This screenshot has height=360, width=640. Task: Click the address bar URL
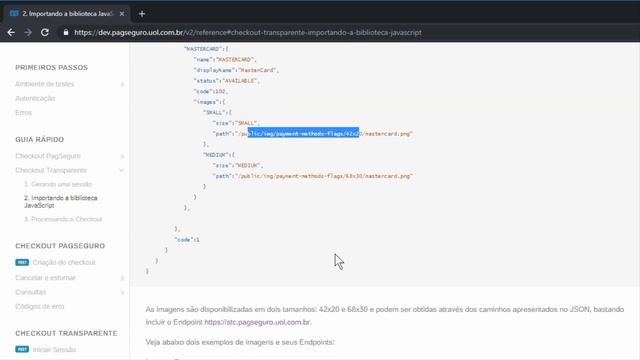pos(248,32)
